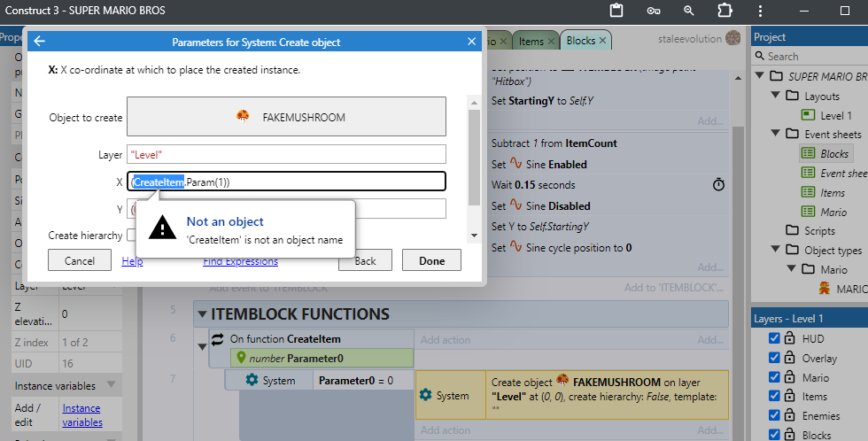Viewport: 868px width, 441px height.
Task: Select the MARIO object sprite icon
Action: point(825,289)
